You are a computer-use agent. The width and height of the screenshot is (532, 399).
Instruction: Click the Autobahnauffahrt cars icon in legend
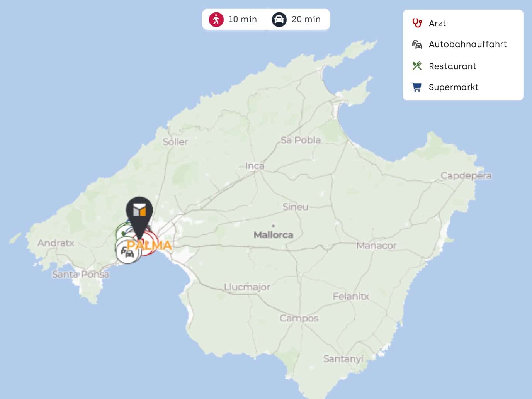point(417,44)
